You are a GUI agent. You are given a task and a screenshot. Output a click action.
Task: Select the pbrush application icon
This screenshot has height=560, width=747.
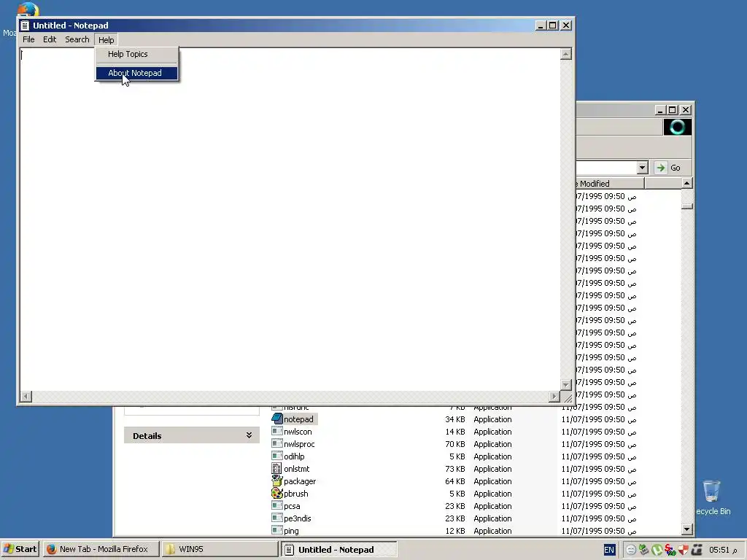click(x=276, y=494)
